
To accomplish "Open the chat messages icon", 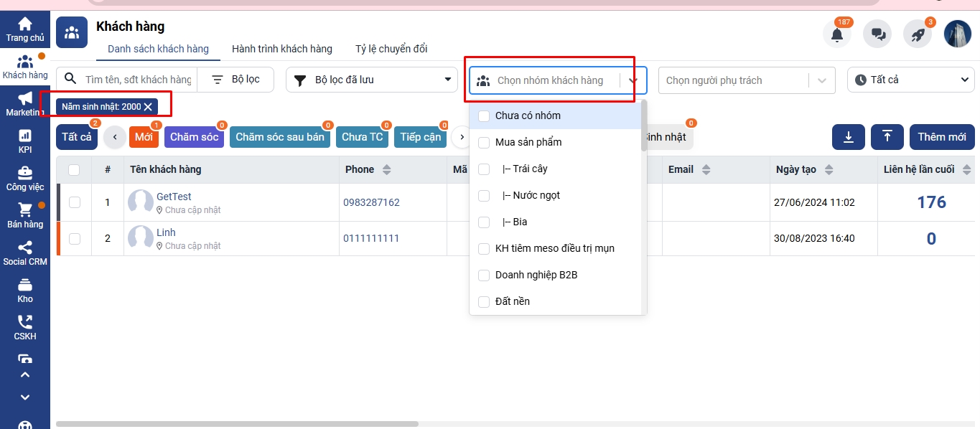I will point(877,34).
